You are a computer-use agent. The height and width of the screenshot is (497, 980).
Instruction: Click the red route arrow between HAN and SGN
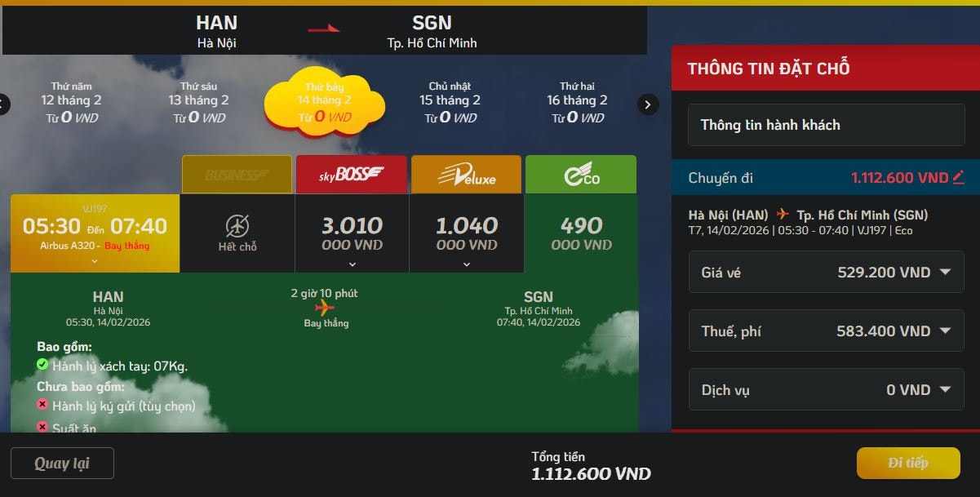(x=324, y=29)
